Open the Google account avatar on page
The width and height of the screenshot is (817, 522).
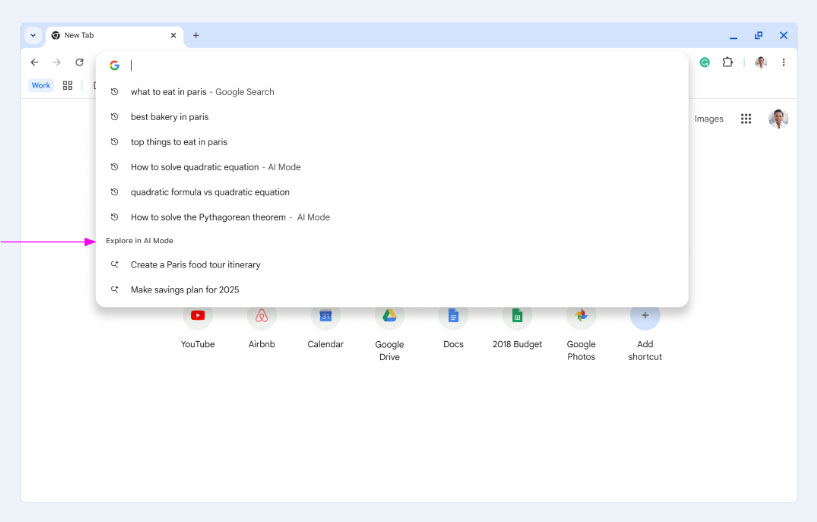778,119
